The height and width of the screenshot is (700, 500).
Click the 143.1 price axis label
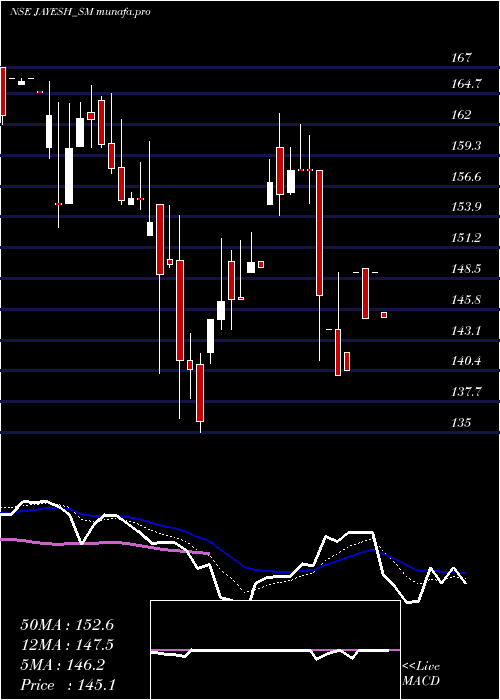(466, 331)
